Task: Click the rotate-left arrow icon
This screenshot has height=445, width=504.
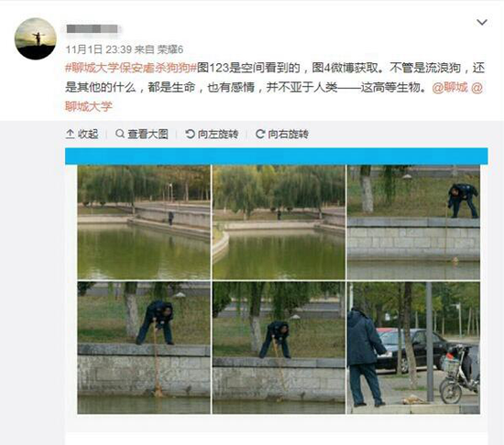Action: (x=190, y=134)
